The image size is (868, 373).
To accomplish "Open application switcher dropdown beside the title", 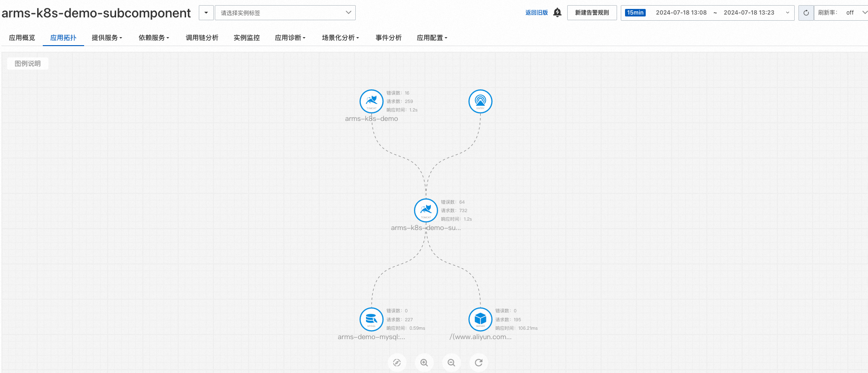I will click(x=206, y=13).
